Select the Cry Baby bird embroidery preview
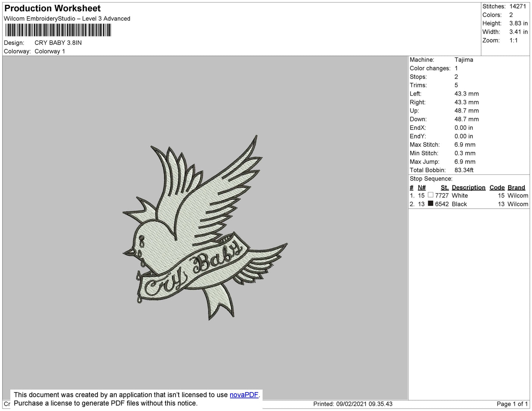The height and width of the screenshot is (411, 532). (x=205, y=227)
